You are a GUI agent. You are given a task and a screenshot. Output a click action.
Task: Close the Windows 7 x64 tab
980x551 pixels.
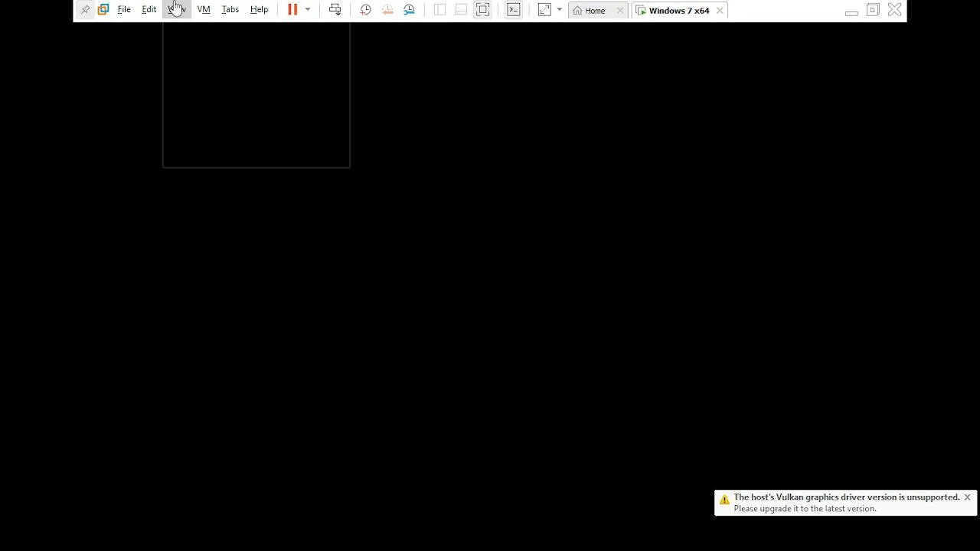[x=720, y=11]
